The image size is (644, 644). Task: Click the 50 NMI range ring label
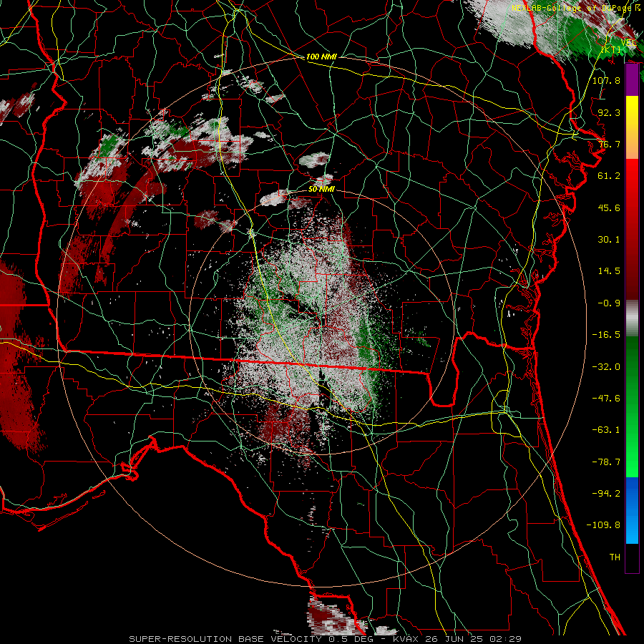(x=321, y=189)
